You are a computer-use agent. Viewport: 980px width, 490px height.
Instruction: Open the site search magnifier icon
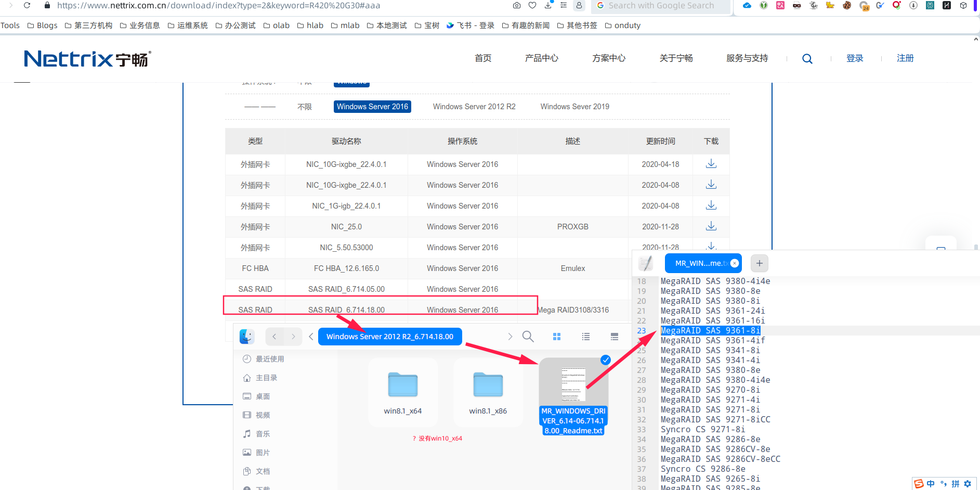click(807, 59)
